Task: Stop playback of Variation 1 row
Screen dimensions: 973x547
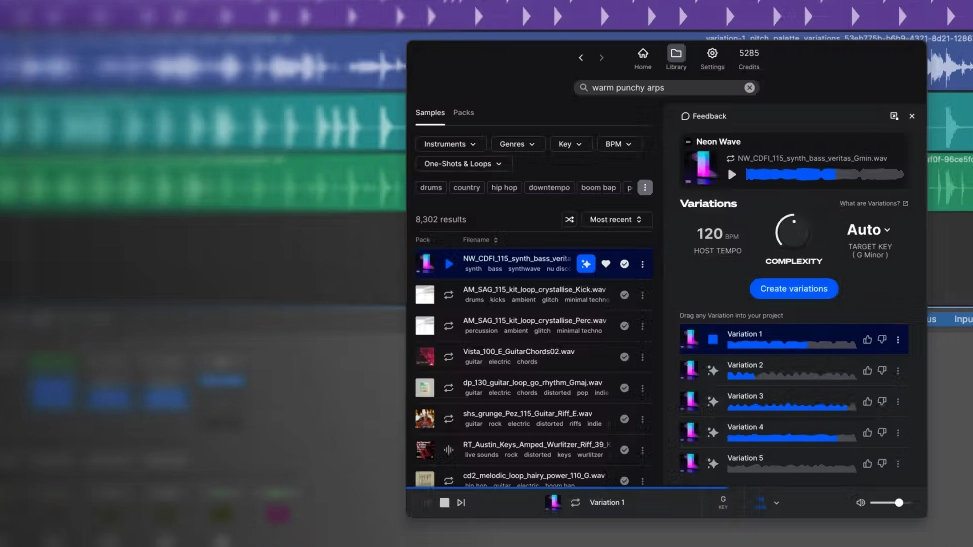Action: (712, 340)
